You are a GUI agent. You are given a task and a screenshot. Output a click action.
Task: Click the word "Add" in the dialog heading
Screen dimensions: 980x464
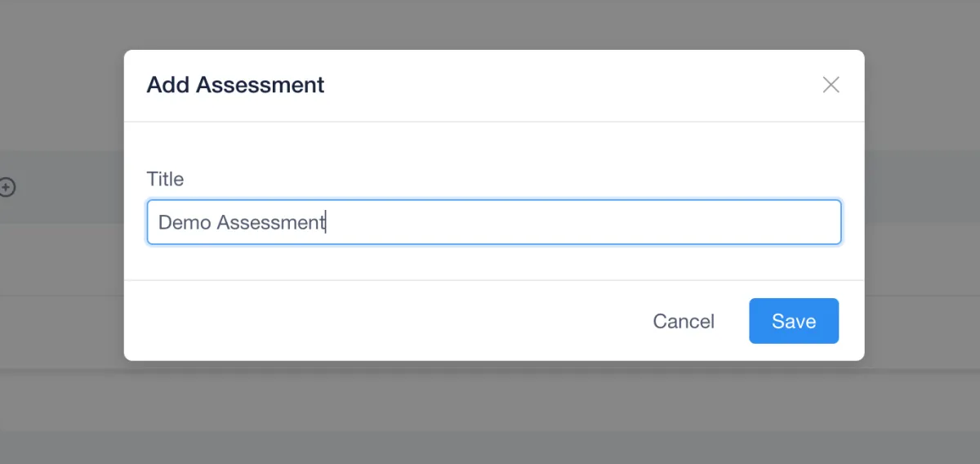click(x=167, y=85)
